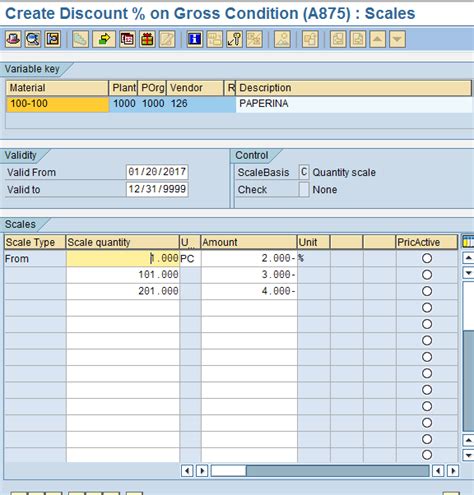Click the PC unit of measure cell
Screen dimensions: 474x495
(190, 258)
